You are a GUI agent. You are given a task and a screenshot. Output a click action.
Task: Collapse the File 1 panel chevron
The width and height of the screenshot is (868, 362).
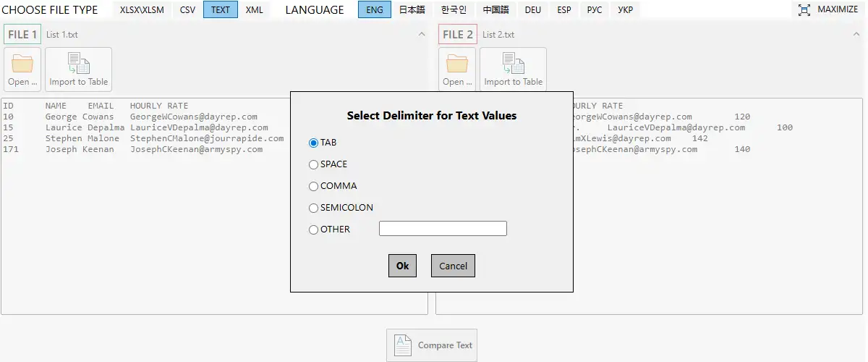pos(422,34)
